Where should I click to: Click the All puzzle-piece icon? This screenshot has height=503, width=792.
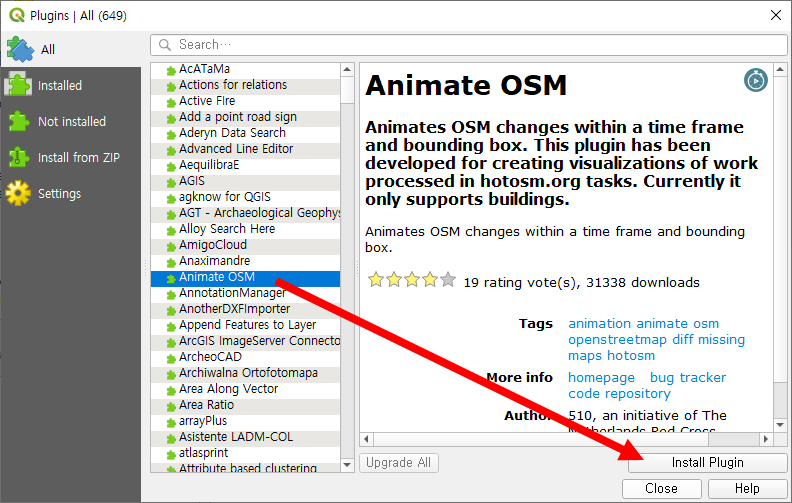(20, 49)
